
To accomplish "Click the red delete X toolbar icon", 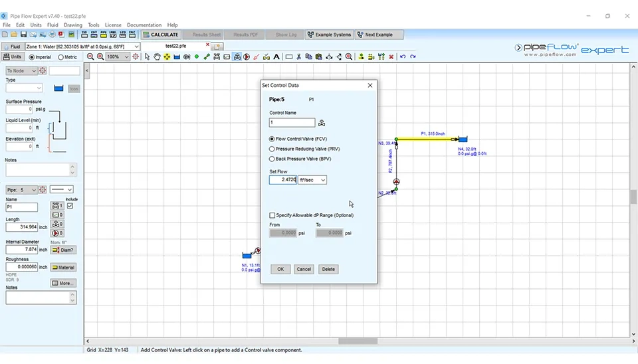I will tap(391, 57).
